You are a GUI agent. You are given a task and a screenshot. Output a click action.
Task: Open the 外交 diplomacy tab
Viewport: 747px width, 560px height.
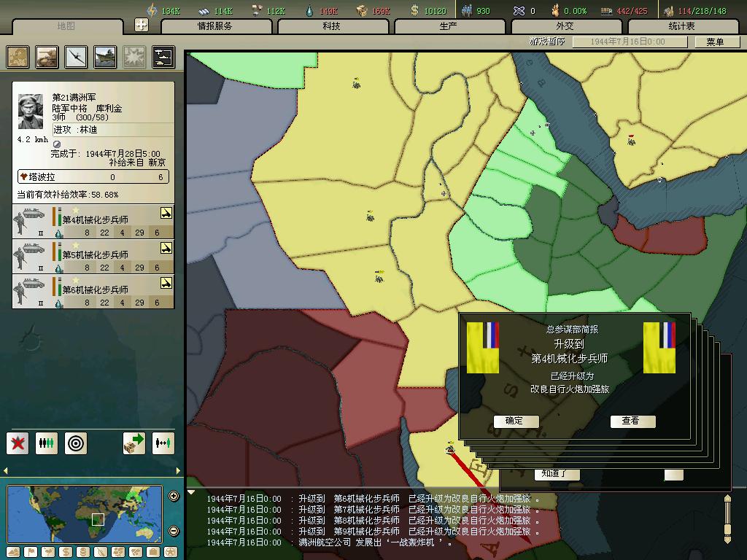(x=565, y=26)
